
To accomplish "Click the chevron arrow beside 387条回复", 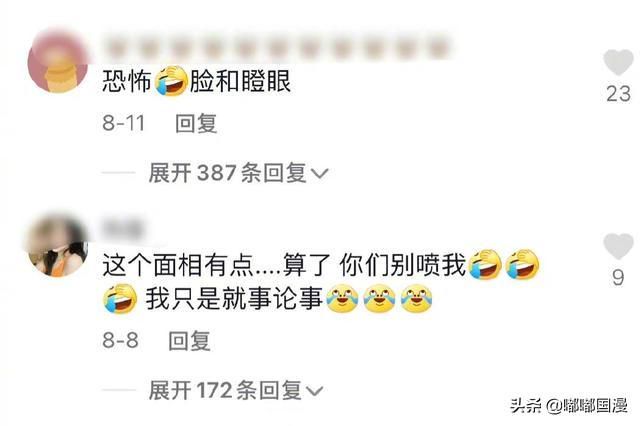I will (x=319, y=174).
